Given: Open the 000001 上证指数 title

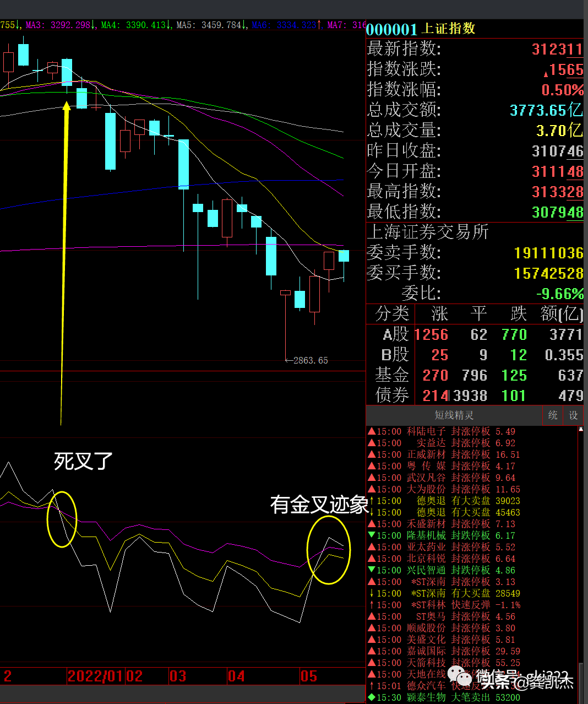Looking at the screenshot, I should coord(421,29).
